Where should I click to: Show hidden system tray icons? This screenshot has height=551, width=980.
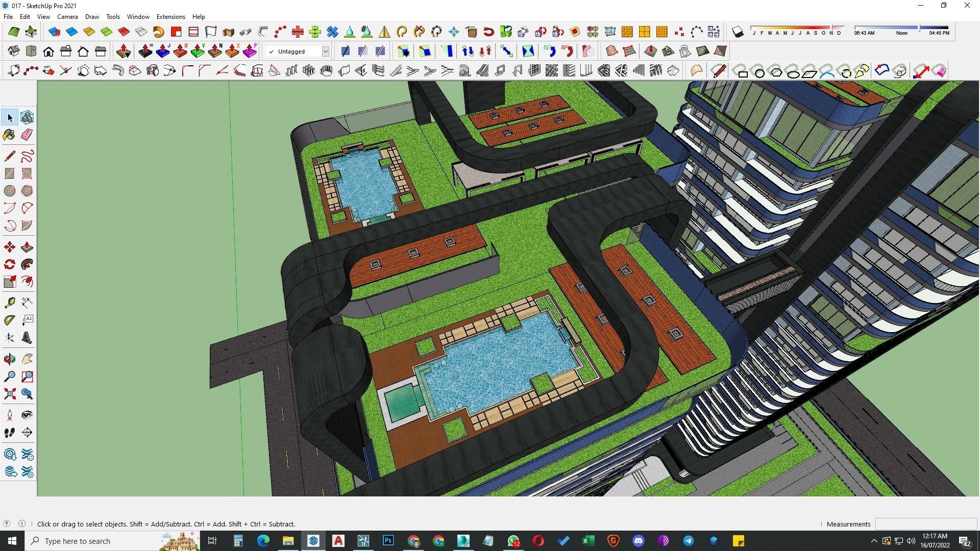[873, 541]
